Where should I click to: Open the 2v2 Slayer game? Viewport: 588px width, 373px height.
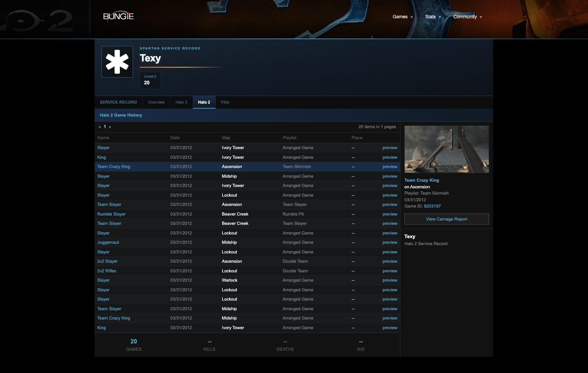[108, 261]
